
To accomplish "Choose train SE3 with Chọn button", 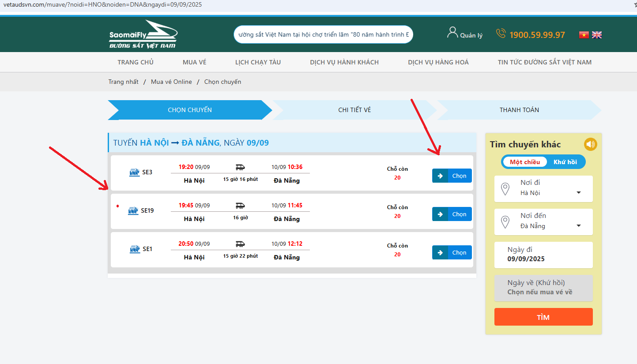I will 452,176.
